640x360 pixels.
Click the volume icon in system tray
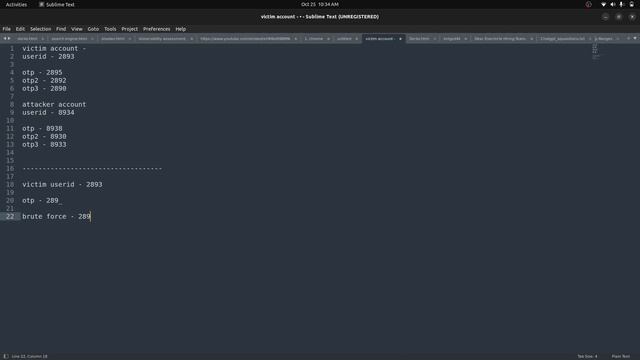pyautogui.click(x=612, y=4)
